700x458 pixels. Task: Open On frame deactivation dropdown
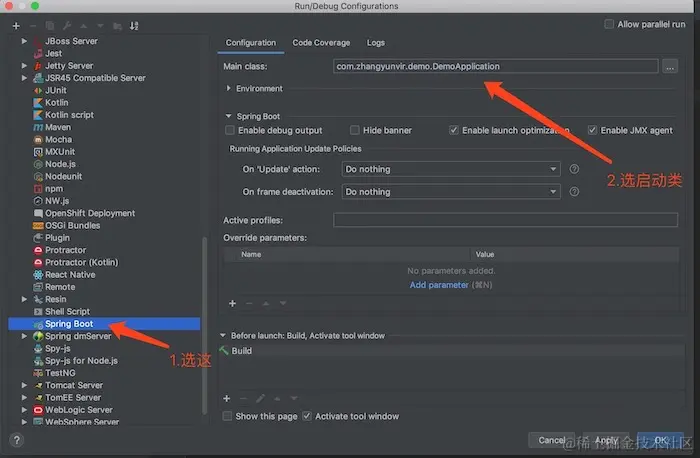coord(451,192)
